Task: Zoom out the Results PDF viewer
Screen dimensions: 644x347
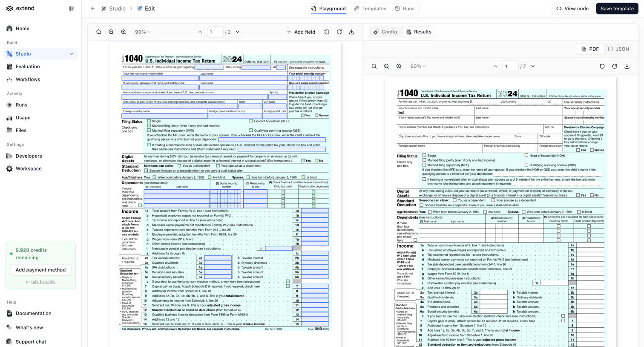Action: (x=386, y=67)
